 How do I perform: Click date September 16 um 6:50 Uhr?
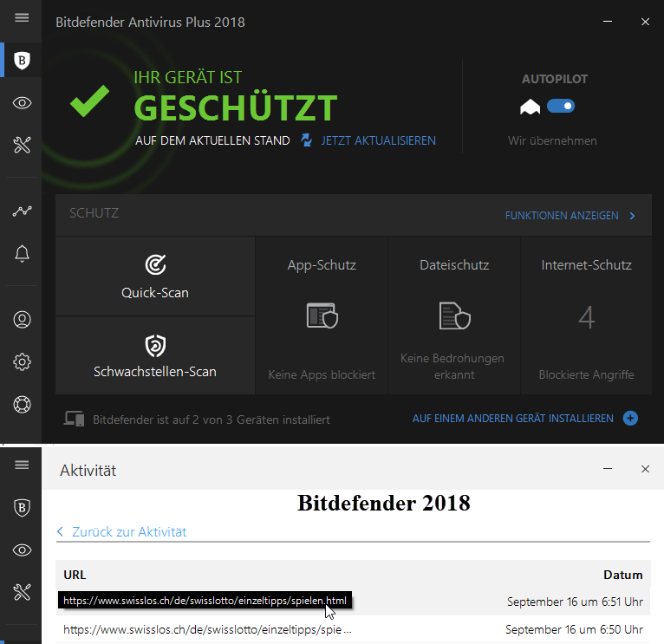point(574,629)
